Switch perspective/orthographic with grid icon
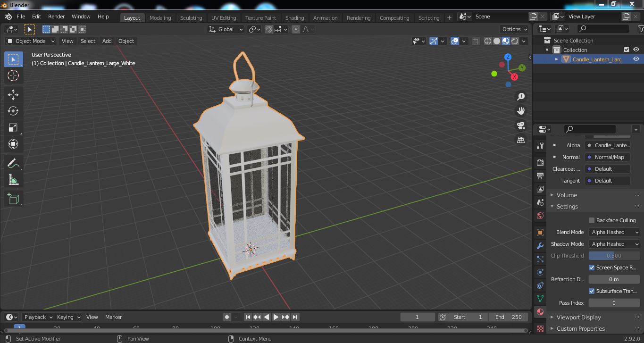 click(x=521, y=140)
